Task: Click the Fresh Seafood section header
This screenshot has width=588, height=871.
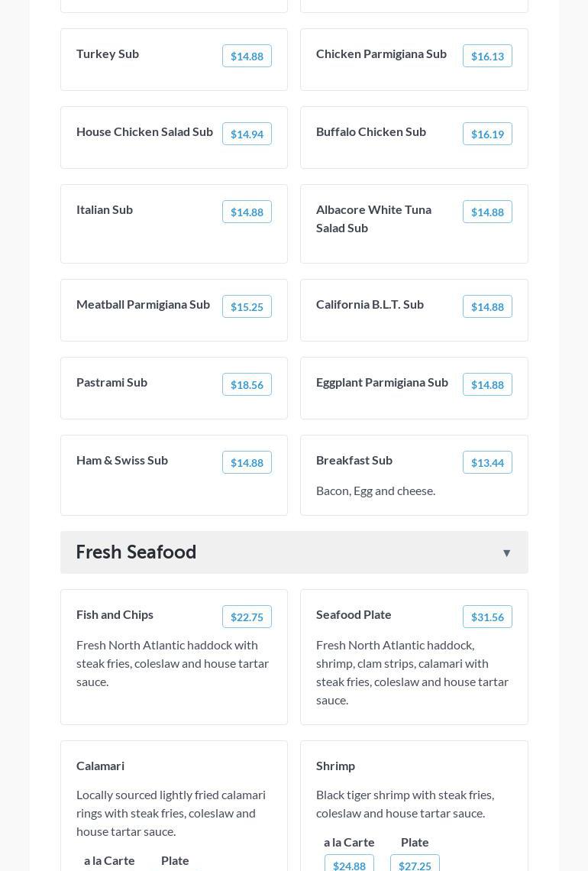Action: point(136,552)
